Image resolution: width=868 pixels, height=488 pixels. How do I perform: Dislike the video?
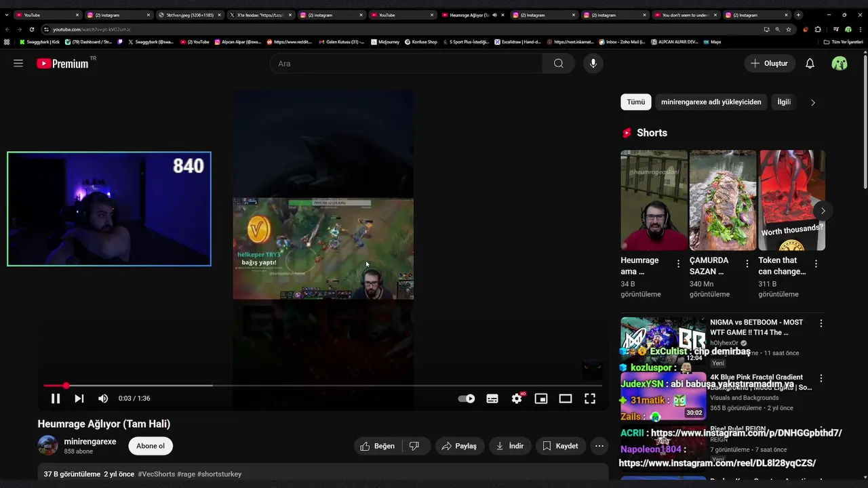(x=414, y=446)
